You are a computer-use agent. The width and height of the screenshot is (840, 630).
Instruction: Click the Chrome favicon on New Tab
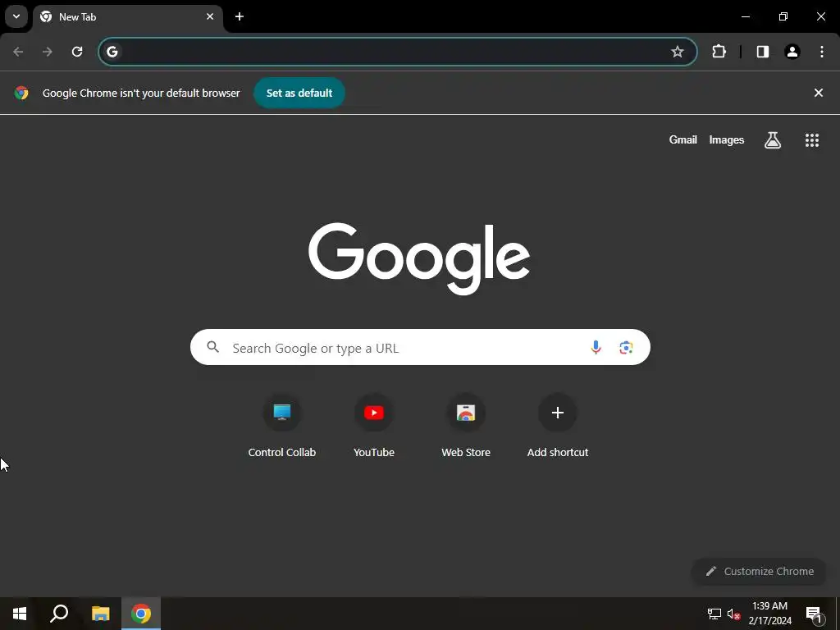pyautogui.click(x=46, y=16)
